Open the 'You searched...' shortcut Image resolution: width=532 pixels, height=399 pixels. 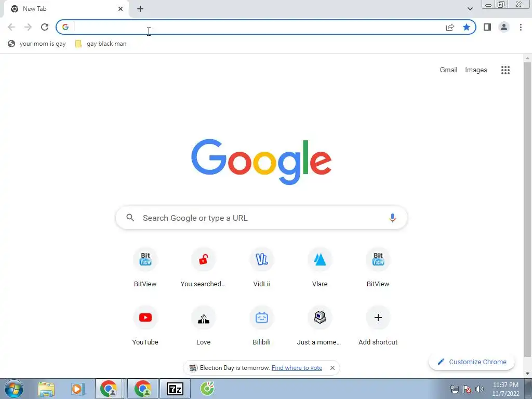pyautogui.click(x=203, y=268)
